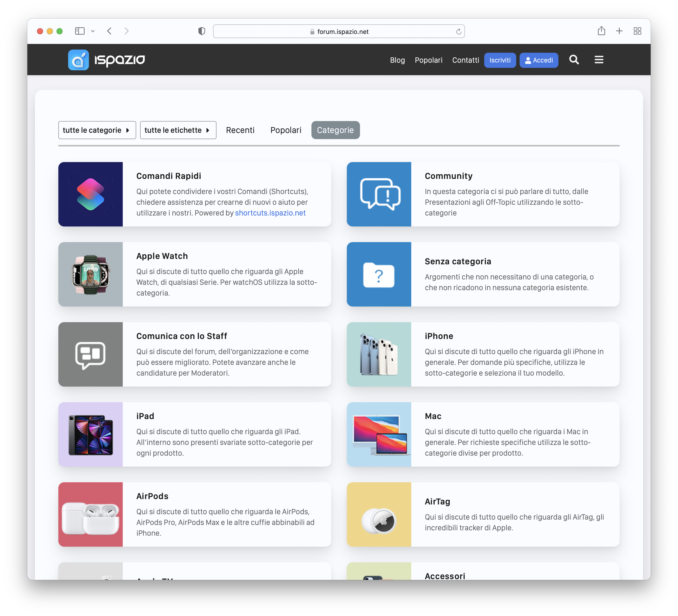Image resolution: width=678 pixels, height=616 pixels.
Task: Go forward with Safari forward arrow
Action: [x=126, y=31]
